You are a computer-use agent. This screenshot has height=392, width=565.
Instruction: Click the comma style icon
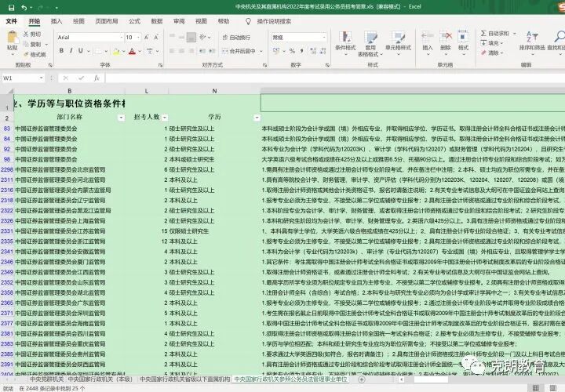[x=301, y=51]
